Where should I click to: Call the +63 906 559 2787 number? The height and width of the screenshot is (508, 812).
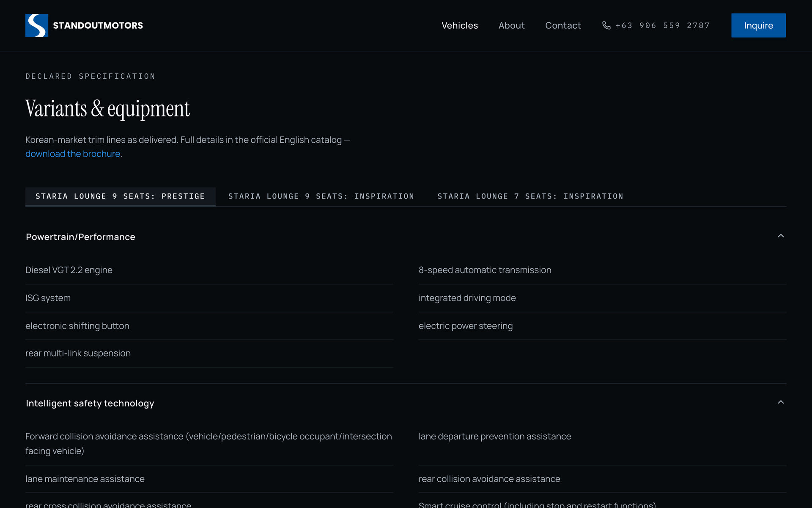[662, 25]
